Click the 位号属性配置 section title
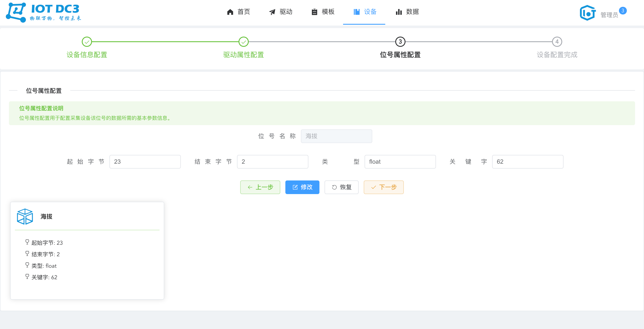Image resolution: width=644 pixels, height=329 pixels. pos(44,91)
